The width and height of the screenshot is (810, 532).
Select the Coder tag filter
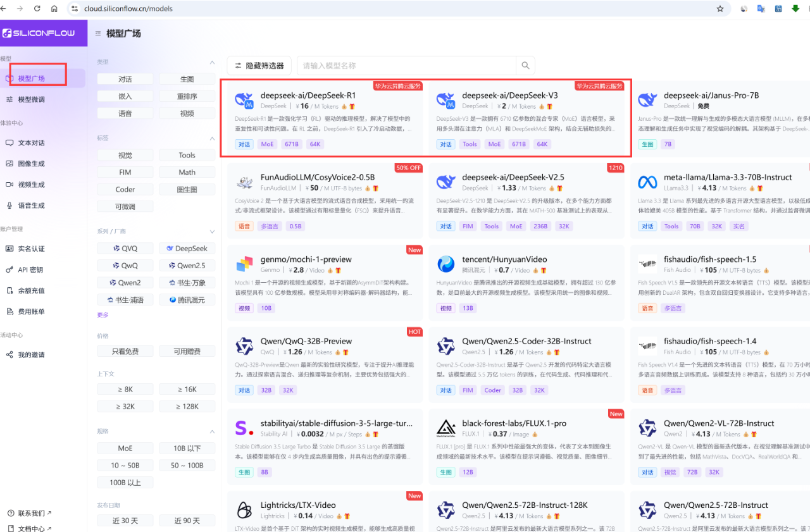pos(125,189)
